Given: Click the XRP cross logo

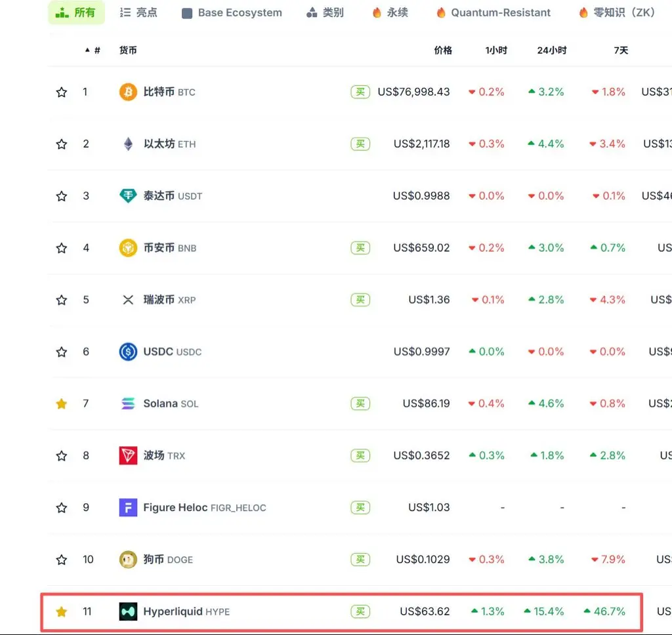Looking at the screenshot, I should [x=128, y=300].
